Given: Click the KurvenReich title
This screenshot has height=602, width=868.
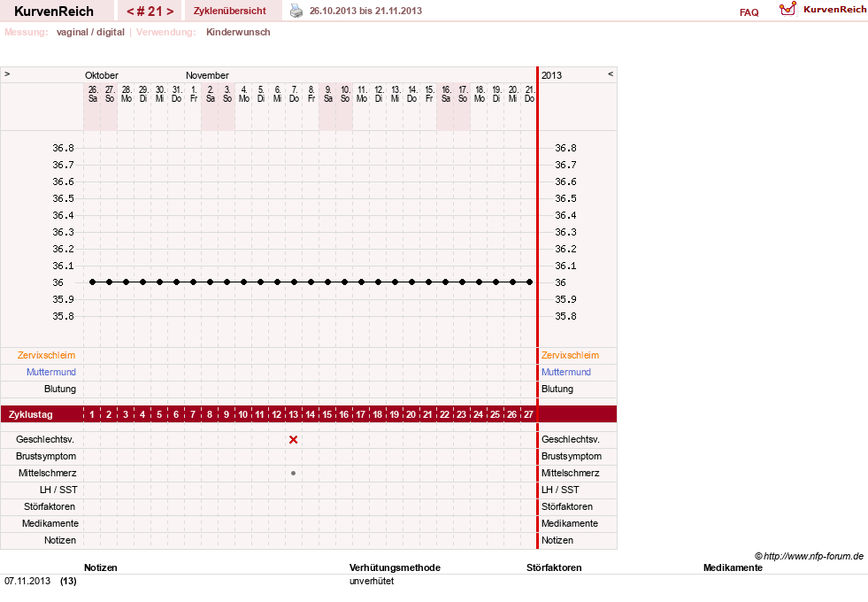Looking at the screenshot, I should 54,12.
